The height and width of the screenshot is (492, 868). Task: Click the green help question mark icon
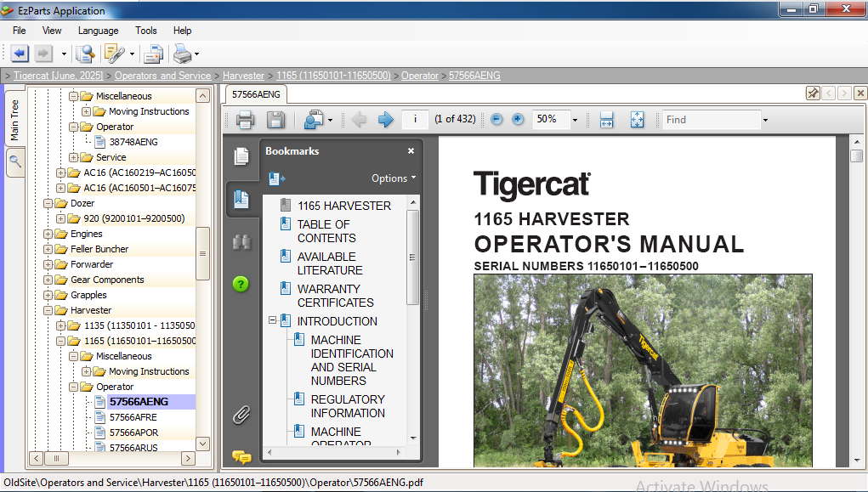tap(241, 284)
